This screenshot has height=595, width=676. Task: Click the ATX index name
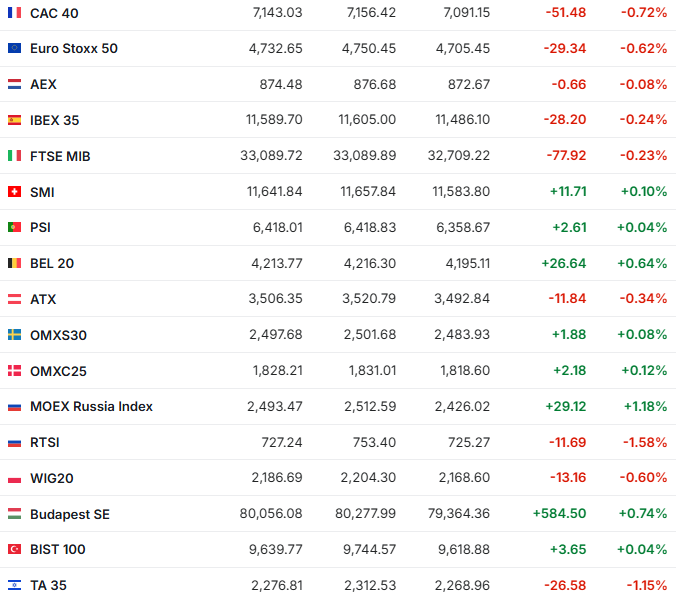tap(43, 299)
